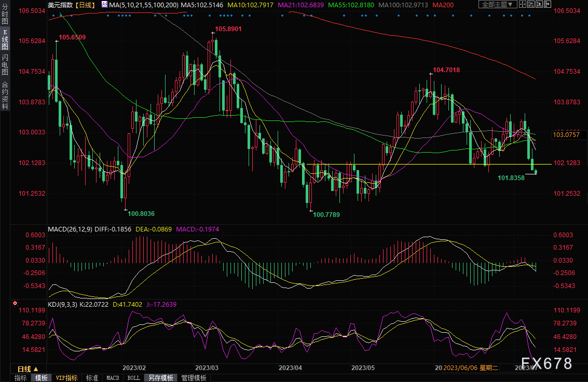588x382 pixels.
Task: Click the 【日线】 label in chart title
Action: pos(84,5)
